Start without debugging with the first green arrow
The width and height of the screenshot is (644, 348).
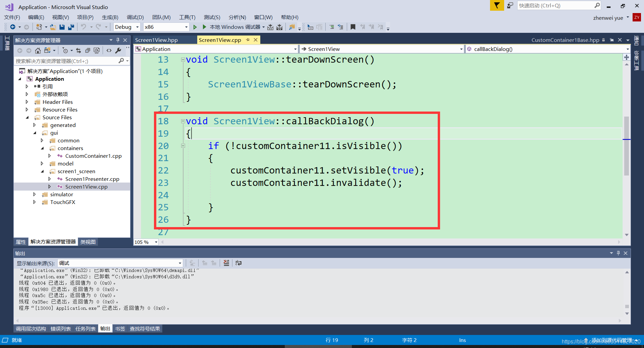195,27
